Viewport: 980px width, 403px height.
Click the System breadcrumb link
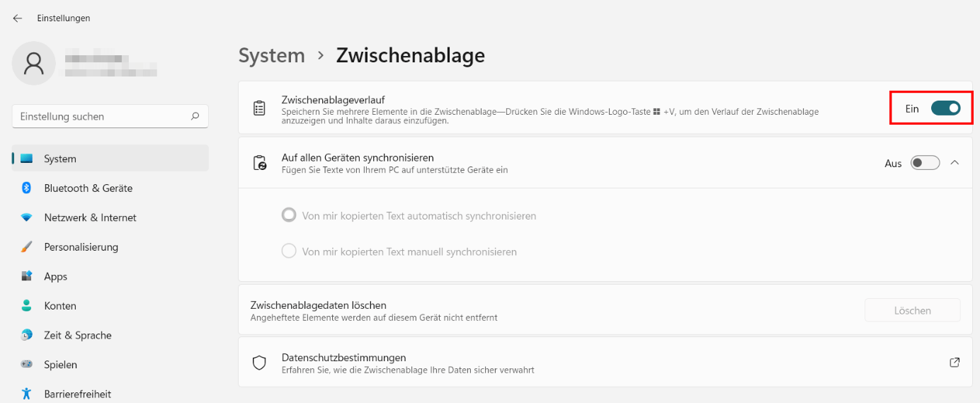272,55
